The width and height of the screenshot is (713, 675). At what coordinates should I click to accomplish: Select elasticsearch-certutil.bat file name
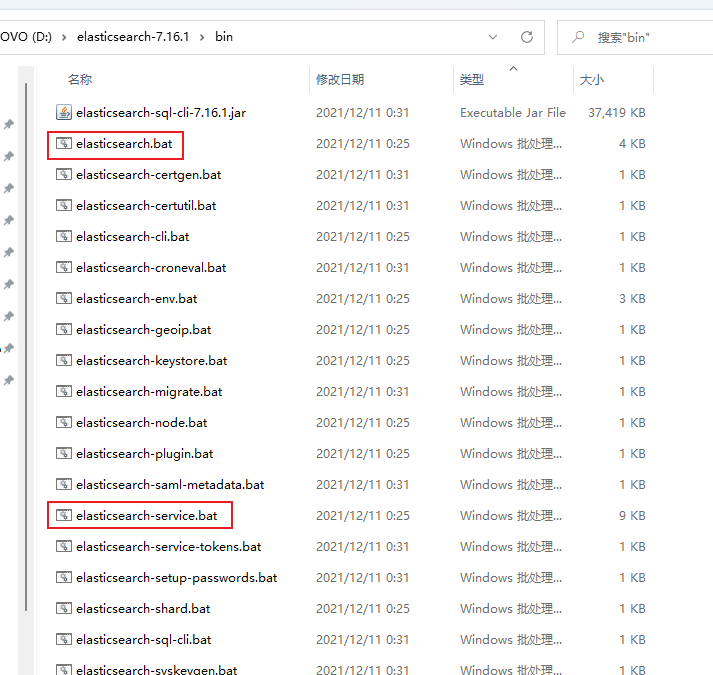tap(146, 206)
